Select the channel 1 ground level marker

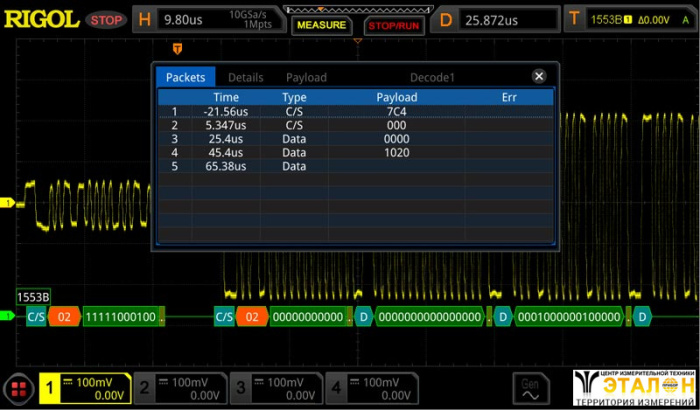coord(6,204)
